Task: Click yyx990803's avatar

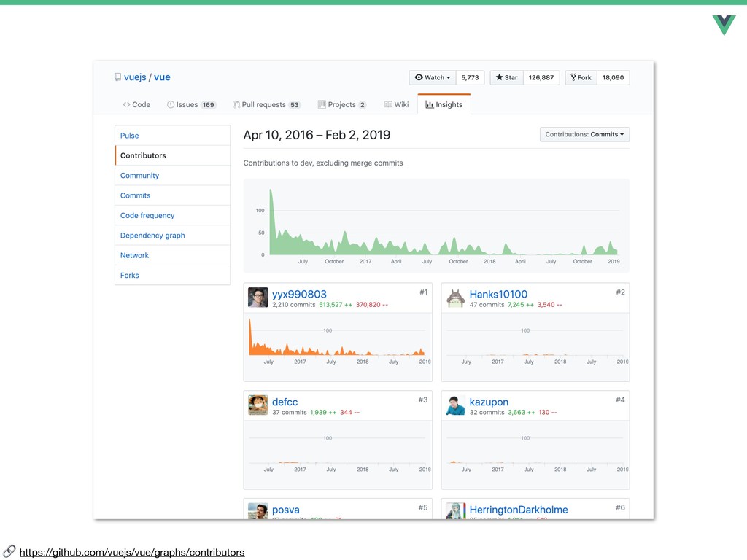Action: (x=258, y=297)
